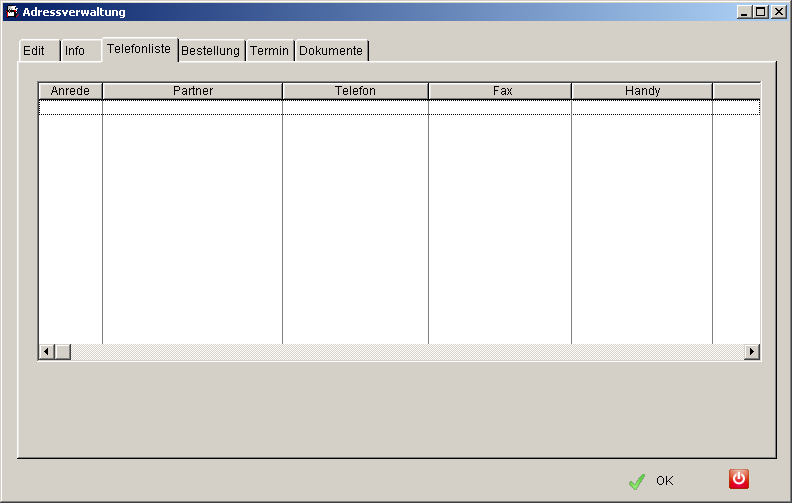Select the first row Telefon cell
Image resolution: width=792 pixels, height=503 pixels.
pyautogui.click(x=355, y=108)
